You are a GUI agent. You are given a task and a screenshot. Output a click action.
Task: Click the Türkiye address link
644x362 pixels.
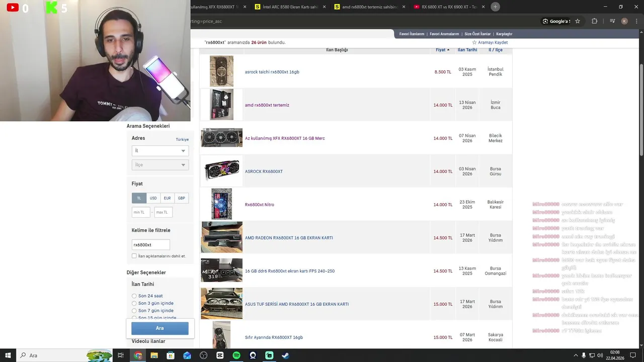coord(182,139)
